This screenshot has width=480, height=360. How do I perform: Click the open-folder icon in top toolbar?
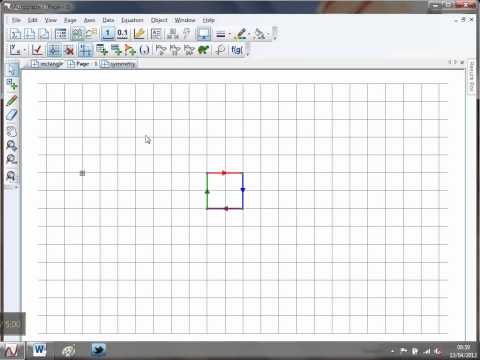(x=91, y=34)
